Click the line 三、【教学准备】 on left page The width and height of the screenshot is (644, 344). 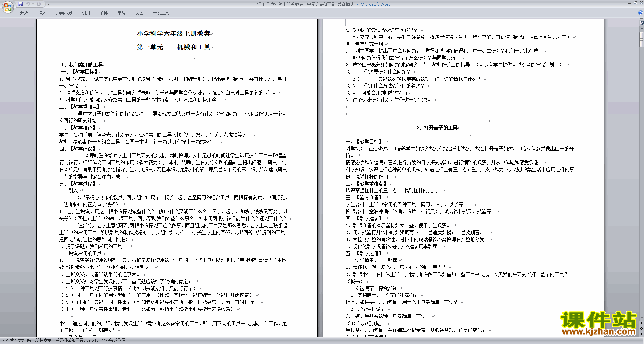pyautogui.click(x=78, y=128)
